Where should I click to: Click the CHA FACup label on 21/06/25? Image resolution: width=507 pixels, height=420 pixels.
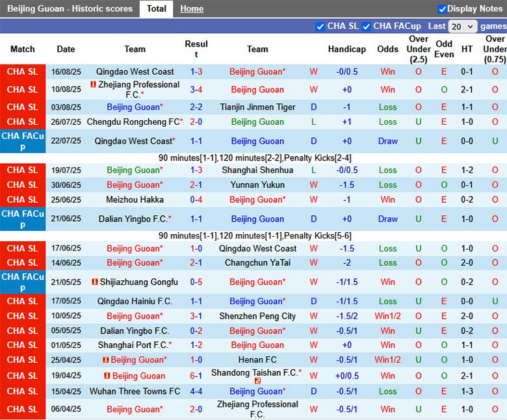(23, 219)
